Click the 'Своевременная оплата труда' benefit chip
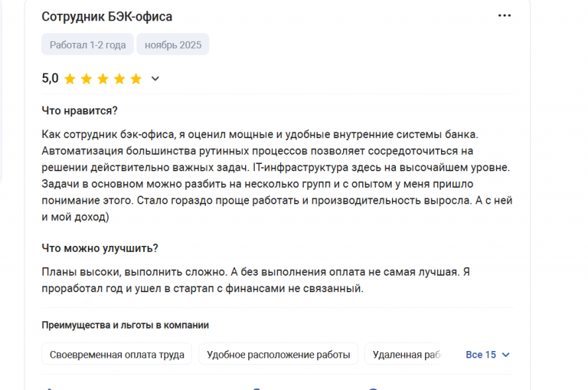The image size is (588, 390). coord(116,354)
